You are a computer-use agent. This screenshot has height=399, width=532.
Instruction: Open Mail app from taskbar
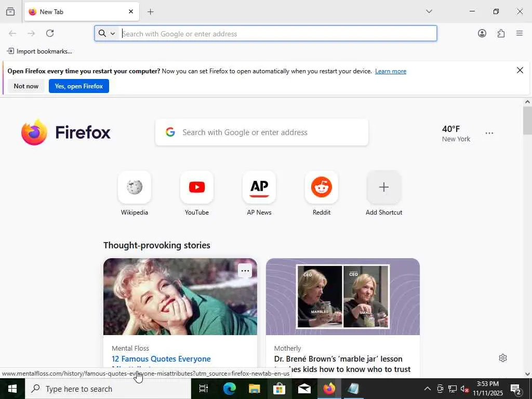pyautogui.click(x=304, y=389)
